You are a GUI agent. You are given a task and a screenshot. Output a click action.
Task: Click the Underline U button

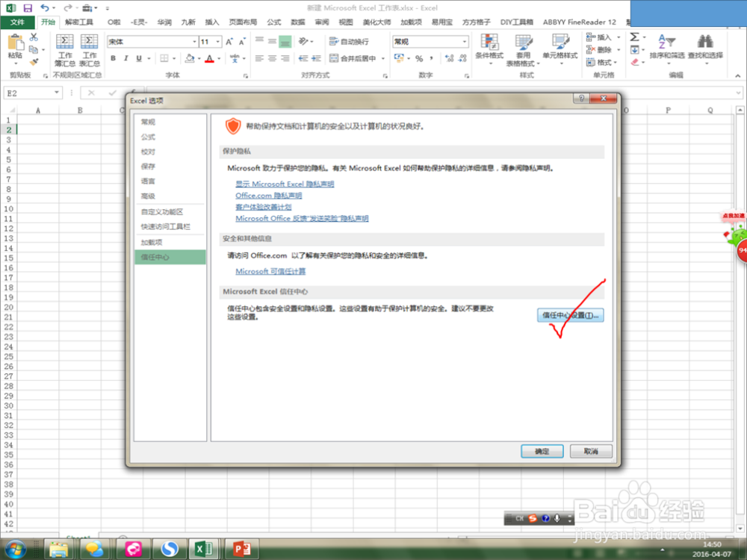point(139,58)
